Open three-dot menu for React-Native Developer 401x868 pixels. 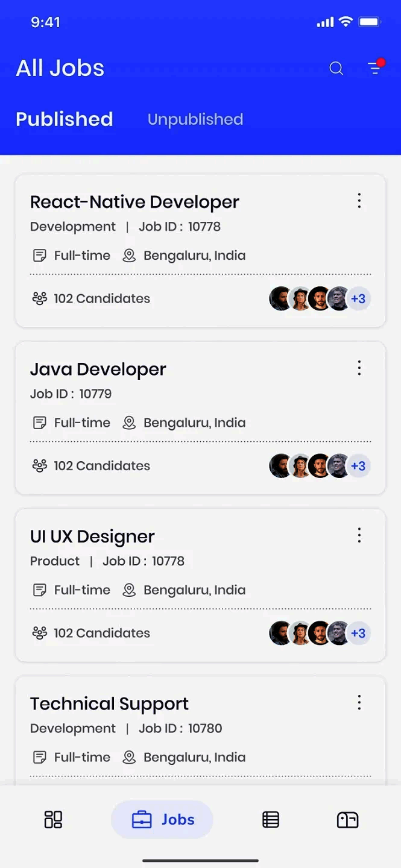click(x=359, y=201)
